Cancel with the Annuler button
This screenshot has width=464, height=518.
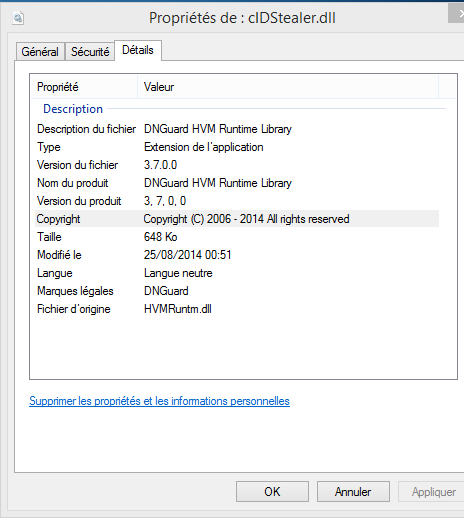click(353, 492)
